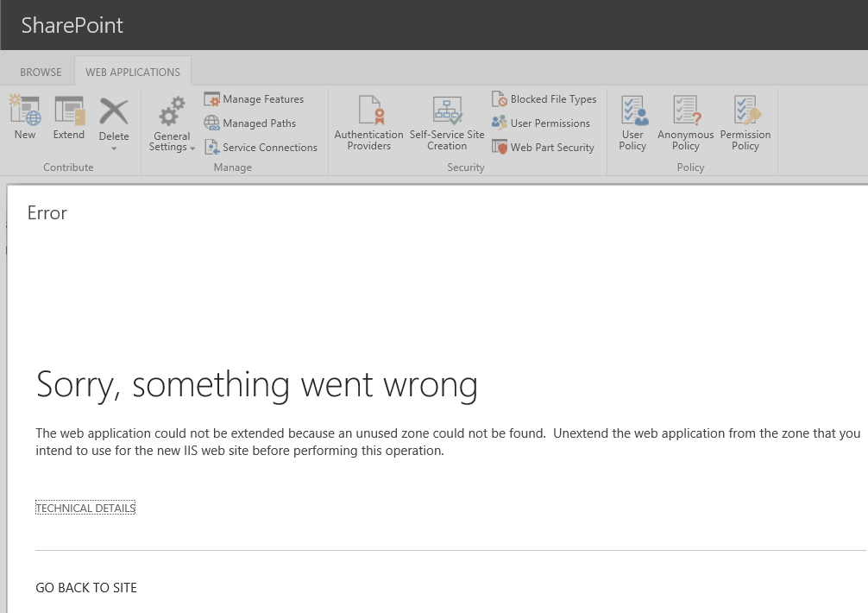Expand the General Settings dropdown arrow
Viewport: 868px width, 613px height.
(x=192, y=149)
